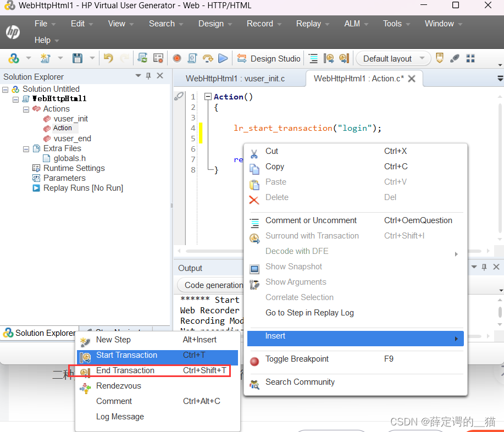Open the Tools menu
The width and height of the screenshot is (504, 432).
(396, 24)
